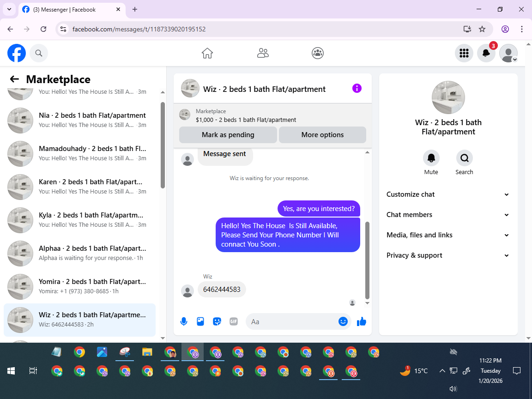Go back from Marketplace with the arrow
This screenshot has height=399, width=532.
(14, 79)
